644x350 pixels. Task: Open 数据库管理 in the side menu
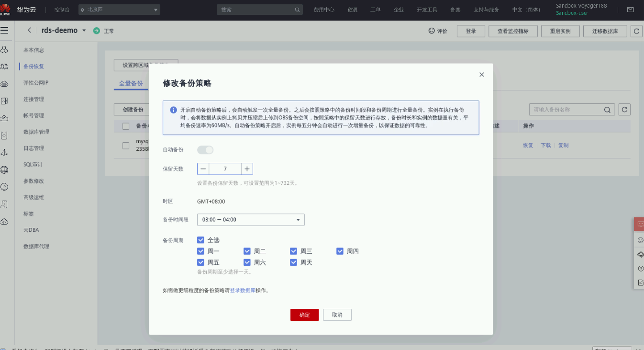[x=36, y=132]
